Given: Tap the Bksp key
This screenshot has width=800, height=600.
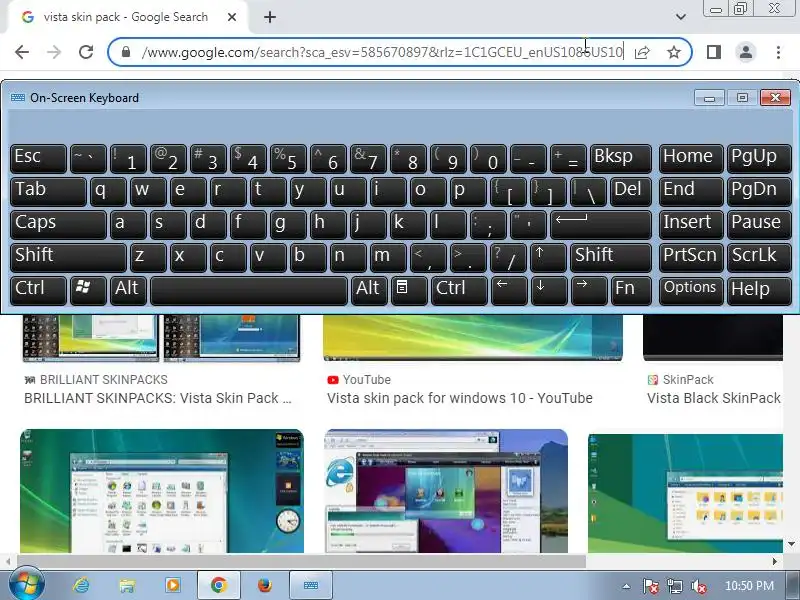Looking at the screenshot, I should pyautogui.click(x=620, y=159).
